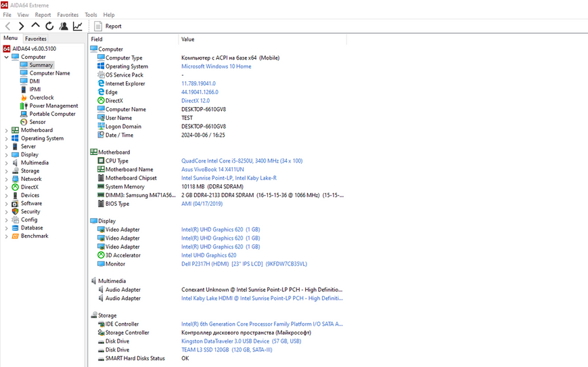Click the Report button in toolbar

pyautogui.click(x=108, y=26)
